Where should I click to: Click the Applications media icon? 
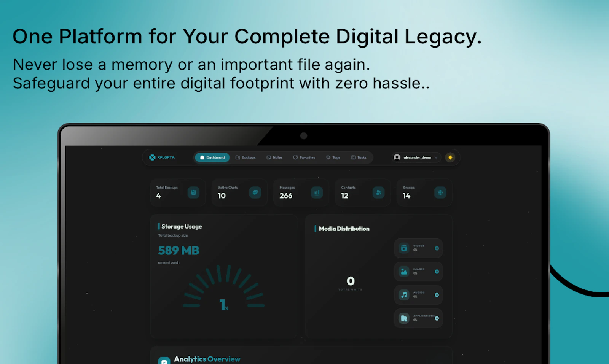point(404,318)
